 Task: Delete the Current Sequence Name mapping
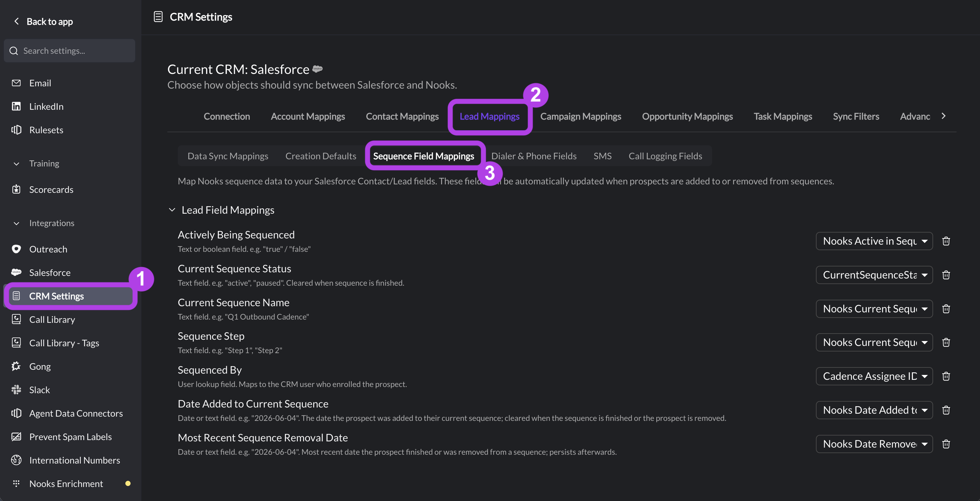coord(946,309)
